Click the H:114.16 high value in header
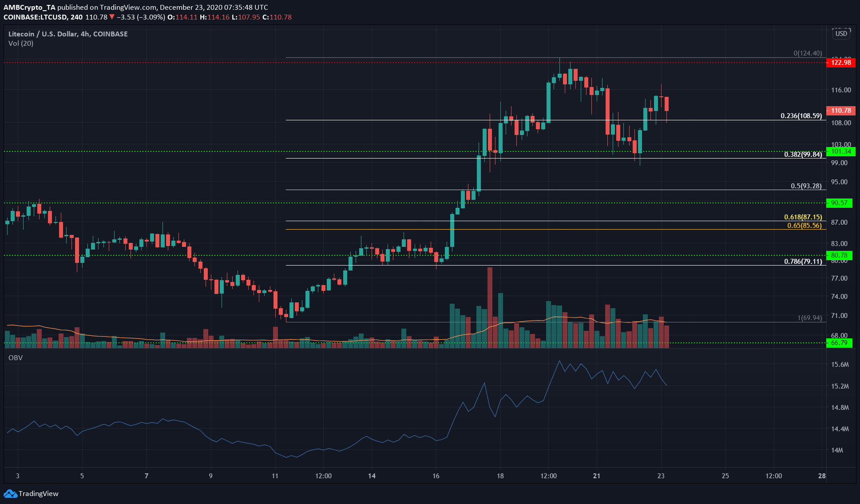Screen dimensions: 860x504 pos(214,17)
